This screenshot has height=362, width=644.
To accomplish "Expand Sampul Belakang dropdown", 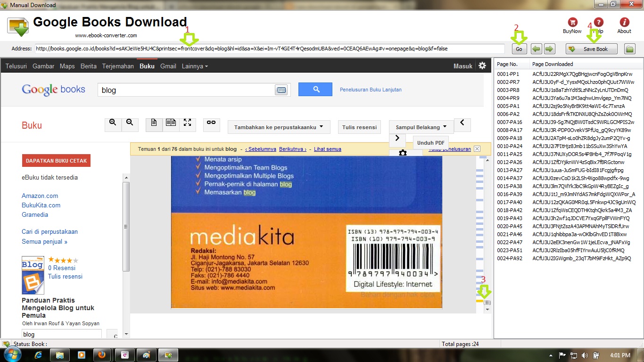I will [x=421, y=127].
